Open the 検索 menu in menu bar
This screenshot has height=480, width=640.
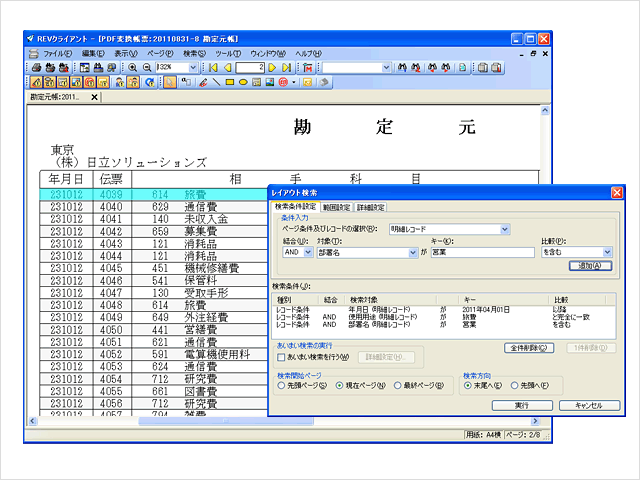[x=194, y=52]
